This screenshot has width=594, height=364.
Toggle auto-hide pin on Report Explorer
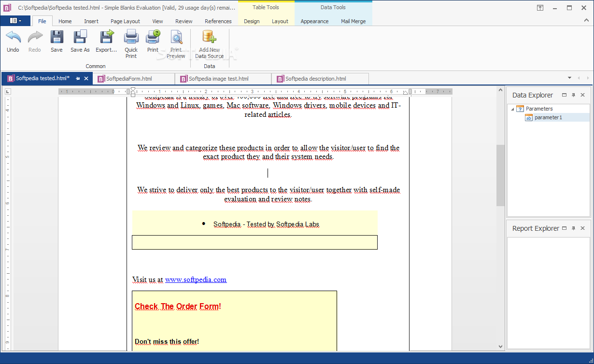pyautogui.click(x=574, y=228)
